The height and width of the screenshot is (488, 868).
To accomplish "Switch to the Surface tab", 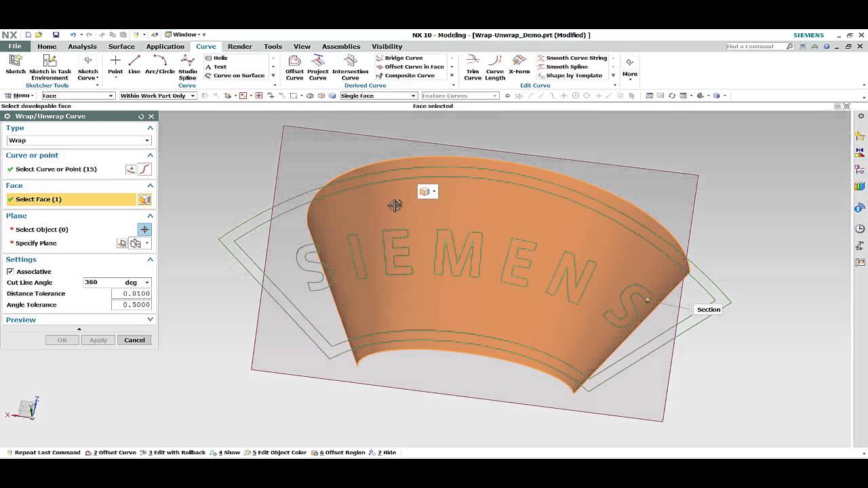I will coord(121,46).
